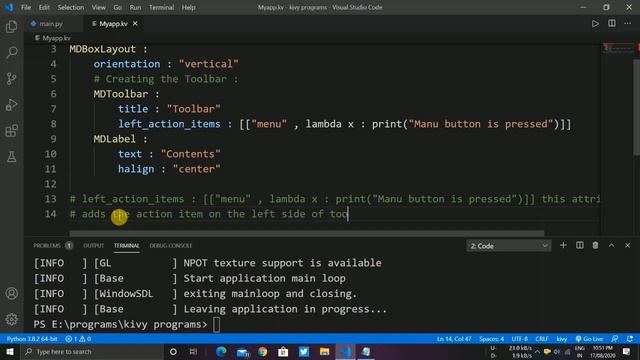The image size is (640, 360).
Task: Open Chrome from the taskbar
Action: coord(262,351)
